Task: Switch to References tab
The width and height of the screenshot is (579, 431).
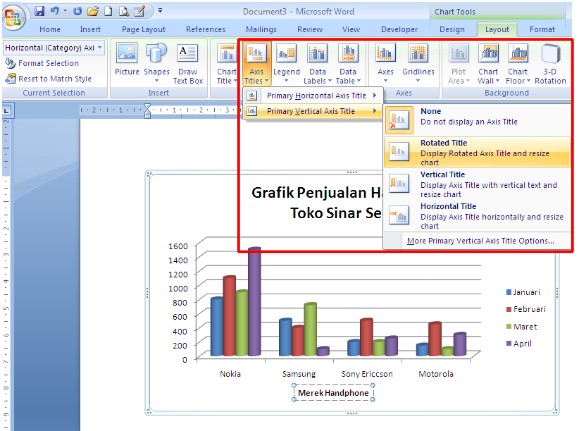Action: pyautogui.click(x=206, y=29)
